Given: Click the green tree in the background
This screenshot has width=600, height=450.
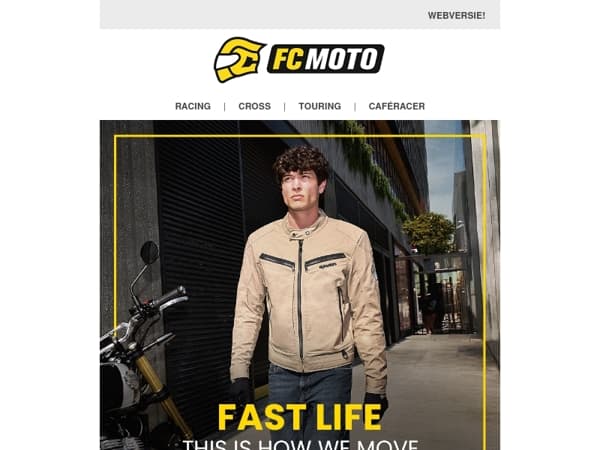Looking at the screenshot, I should [x=429, y=233].
